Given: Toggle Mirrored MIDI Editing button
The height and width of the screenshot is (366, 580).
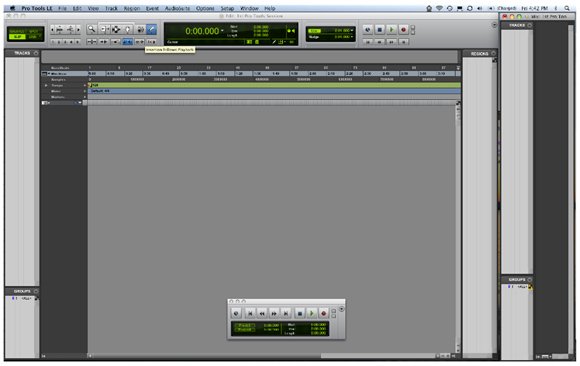Looking at the screenshot, I should tap(115, 42).
